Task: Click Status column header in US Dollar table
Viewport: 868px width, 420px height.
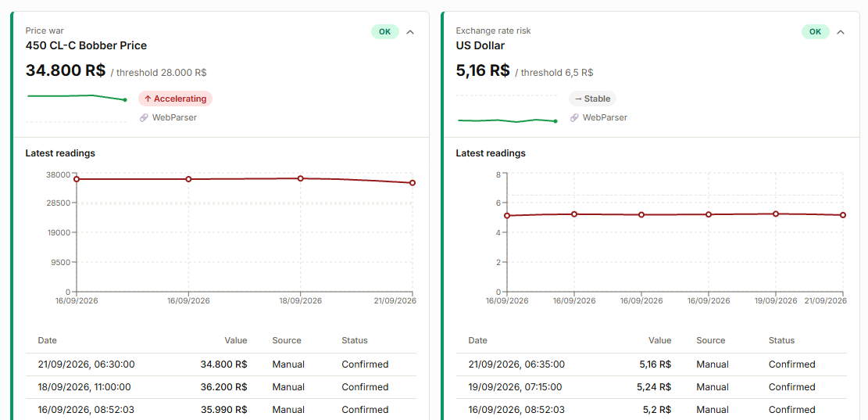Action: [781, 340]
